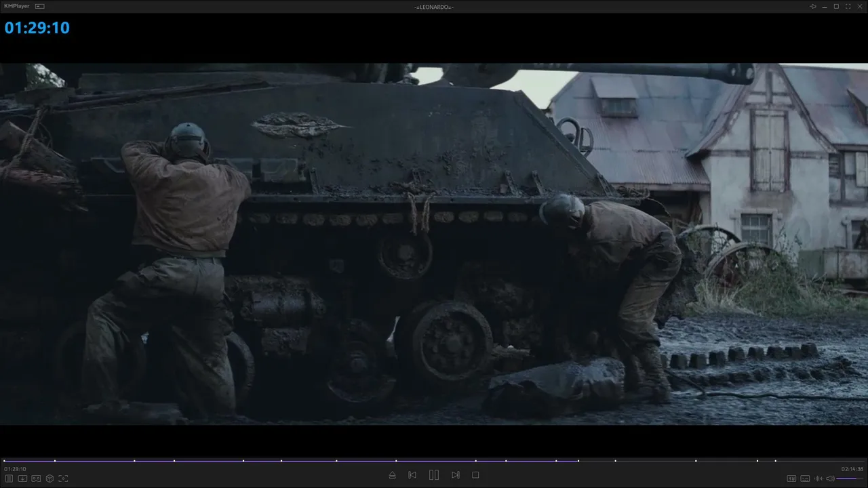
Task: Click the screen capture focus icon
Action: (63, 479)
